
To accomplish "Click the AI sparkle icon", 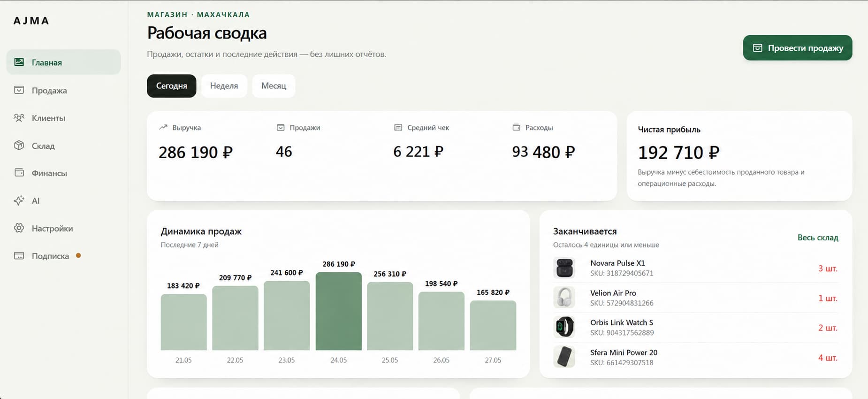I will pyautogui.click(x=19, y=200).
